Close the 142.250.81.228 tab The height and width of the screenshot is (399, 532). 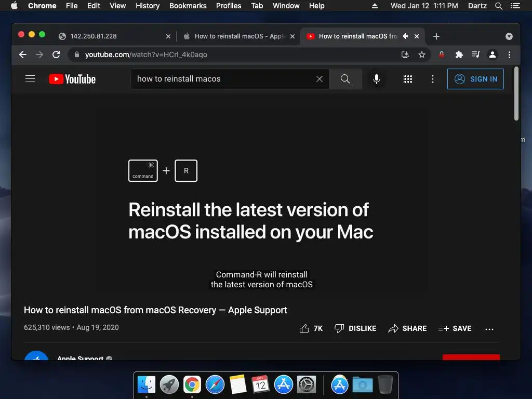(168, 36)
